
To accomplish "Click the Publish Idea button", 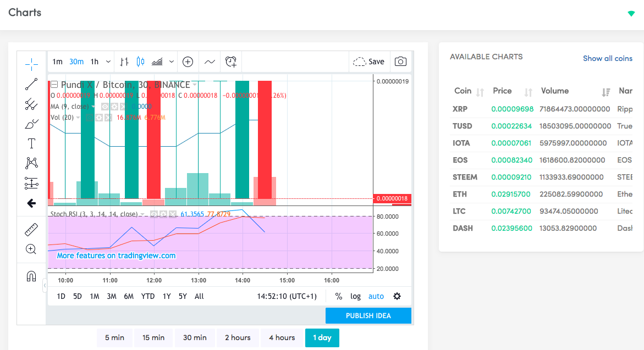I will [368, 315].
